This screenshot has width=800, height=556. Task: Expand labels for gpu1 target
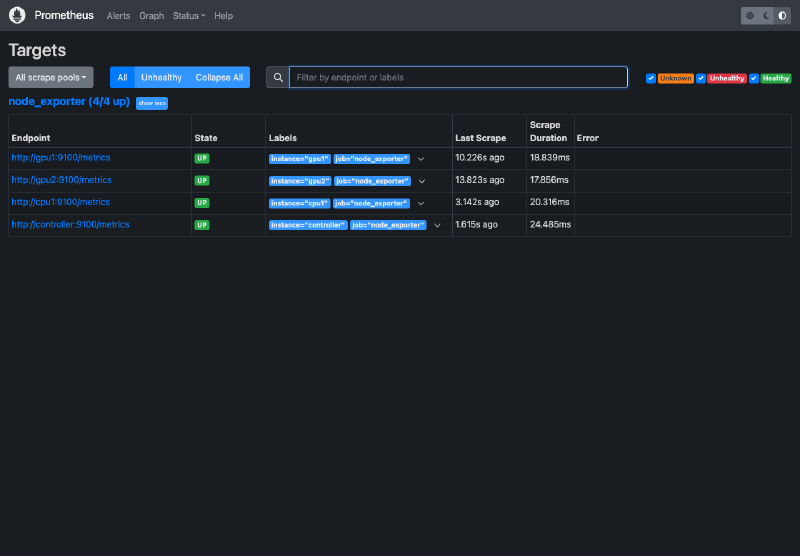[x=421, y=159]
